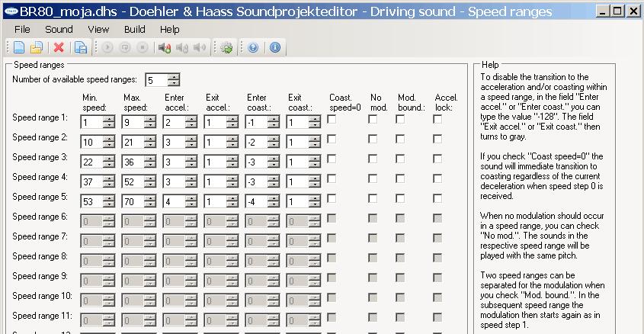Image resolution: width=644 pixels, height=334 pixels.
Task: Check Coast. speed=0 for Speed range 1
Action: click(332, 119)
